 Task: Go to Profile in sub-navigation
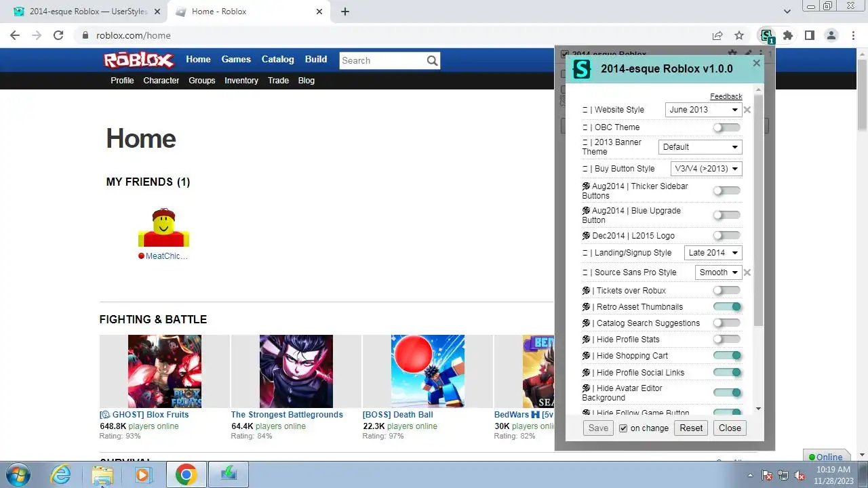122,81
